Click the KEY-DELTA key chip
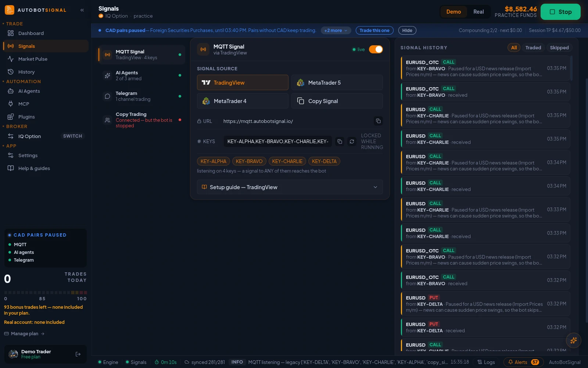This screenshot has height=368, width=588. coord(324,161)
